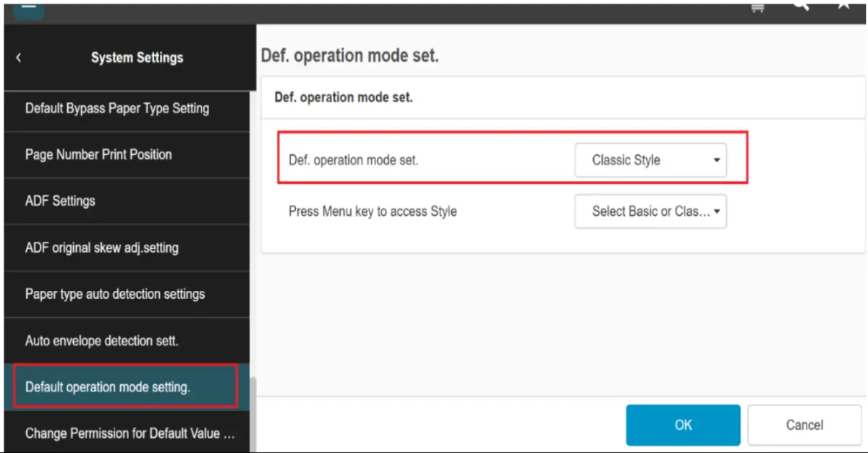Viewport: 868px width, 453px height.
Task: Click the cart icon in top bar
Action: click(x=759, y=7)
